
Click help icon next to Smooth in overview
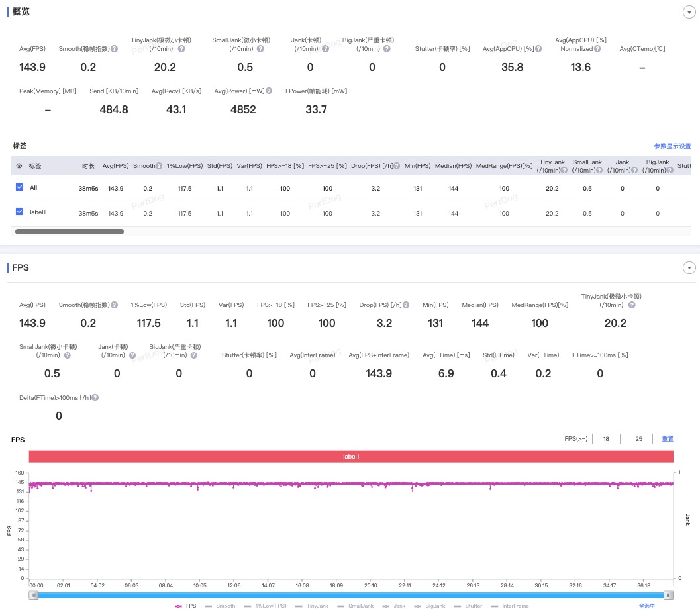[x=115, y=48]
